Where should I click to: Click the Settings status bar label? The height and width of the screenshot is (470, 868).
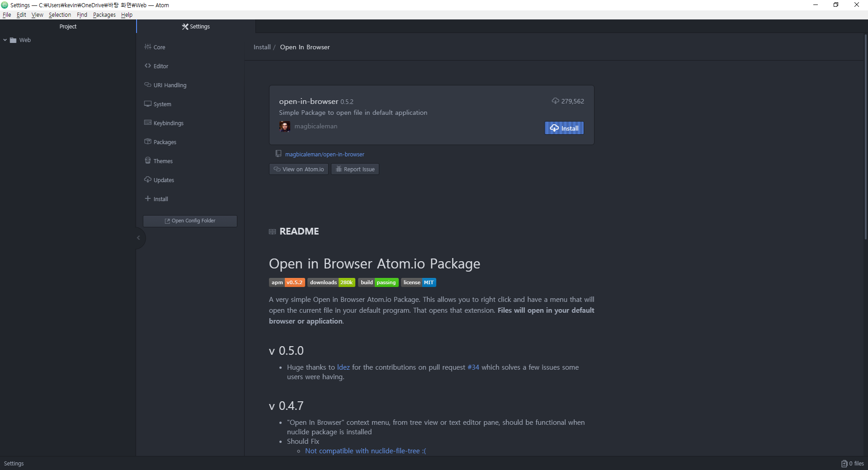tap(14, 464)
